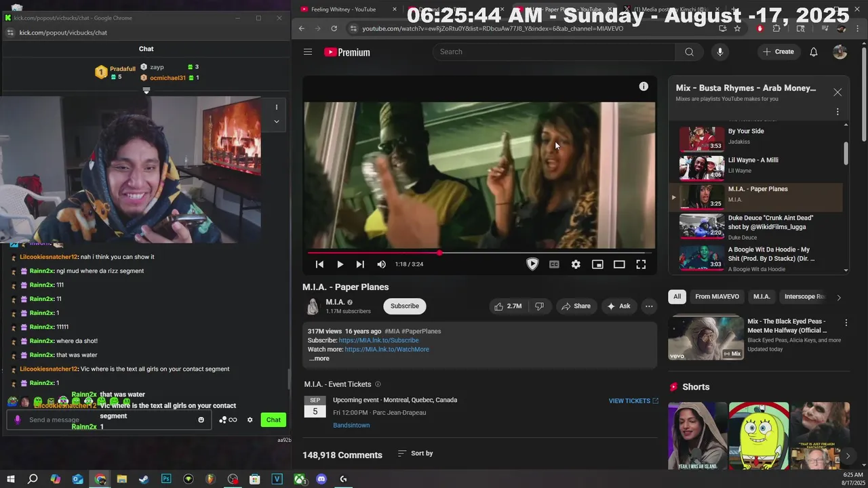
Task: Open the Bandsintown link
Action: click(351, 426)
